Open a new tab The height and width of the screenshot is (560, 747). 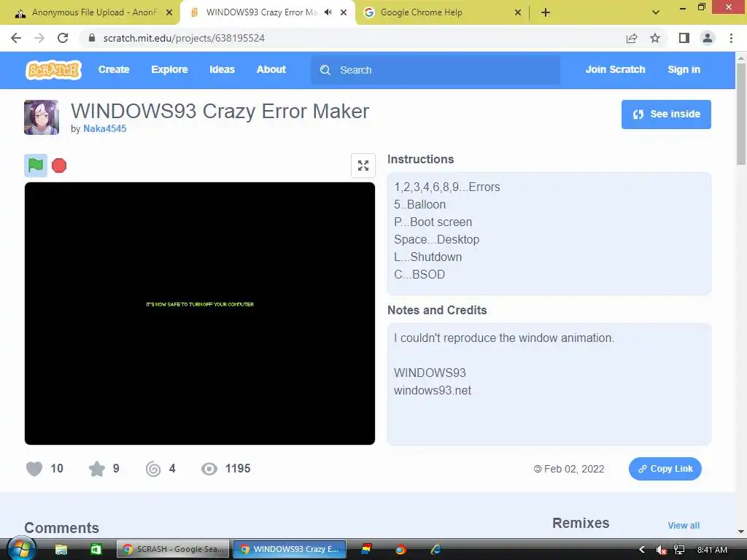pos(546,12)
